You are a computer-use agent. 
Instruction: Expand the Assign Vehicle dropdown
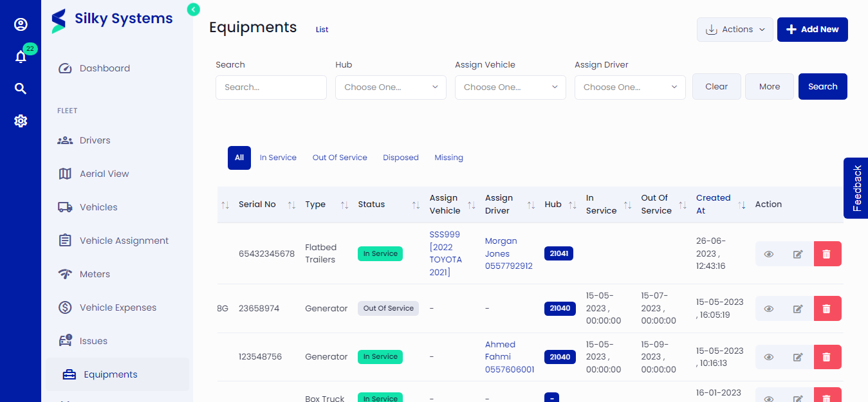tap(510, 87)
